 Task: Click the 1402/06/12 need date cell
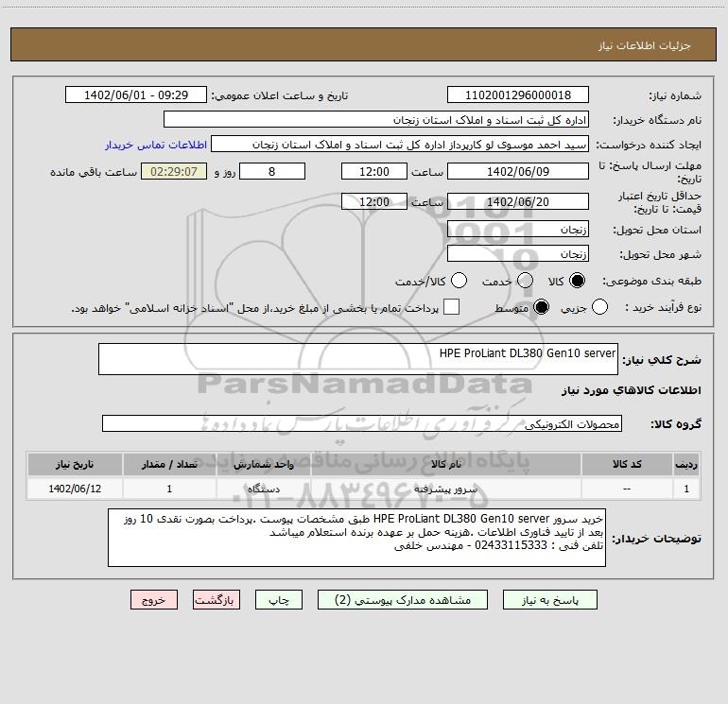(x=75, y=489)
